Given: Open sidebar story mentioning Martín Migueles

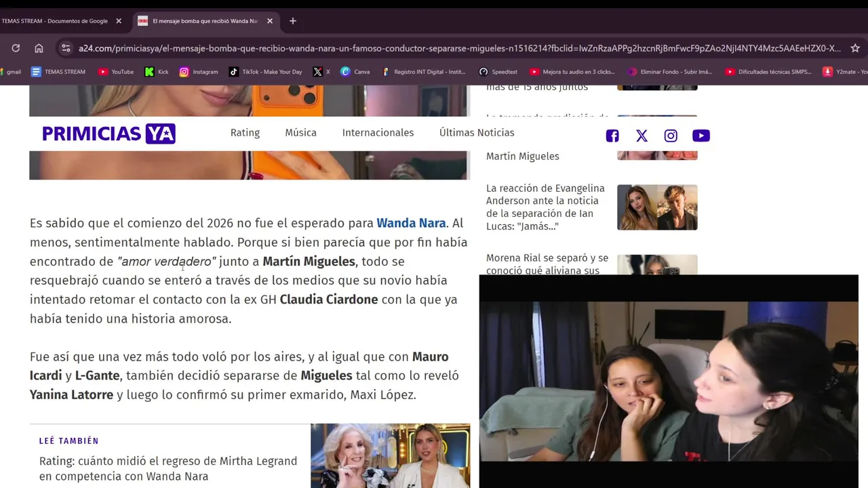Looking at the screenshot, I should click(523, 157).
